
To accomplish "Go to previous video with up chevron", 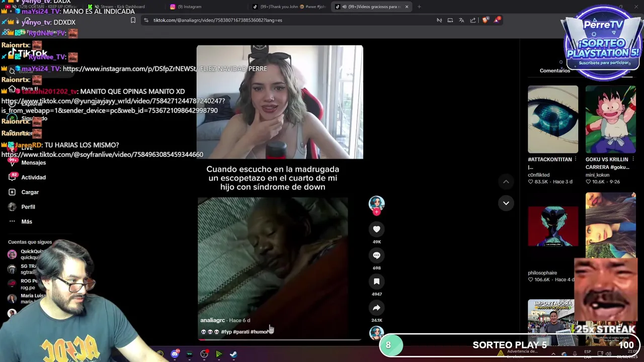I will coord(506,182).
